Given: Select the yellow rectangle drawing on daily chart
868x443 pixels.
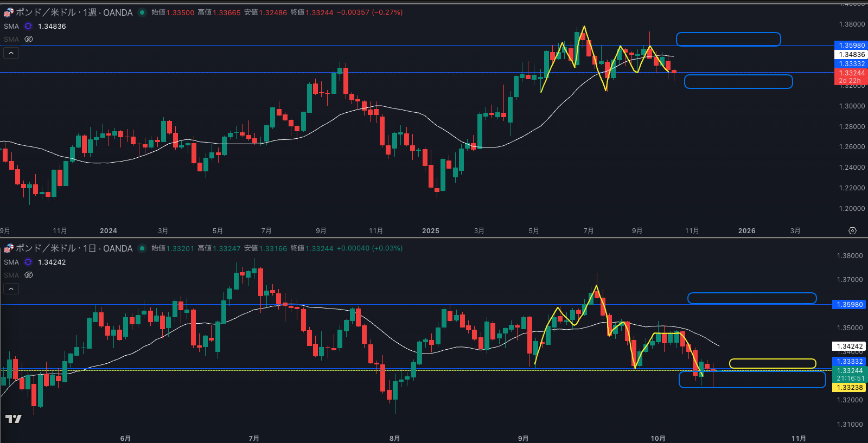Looking at the screenshot, I should pyautogui.click(x=772, y=359).
